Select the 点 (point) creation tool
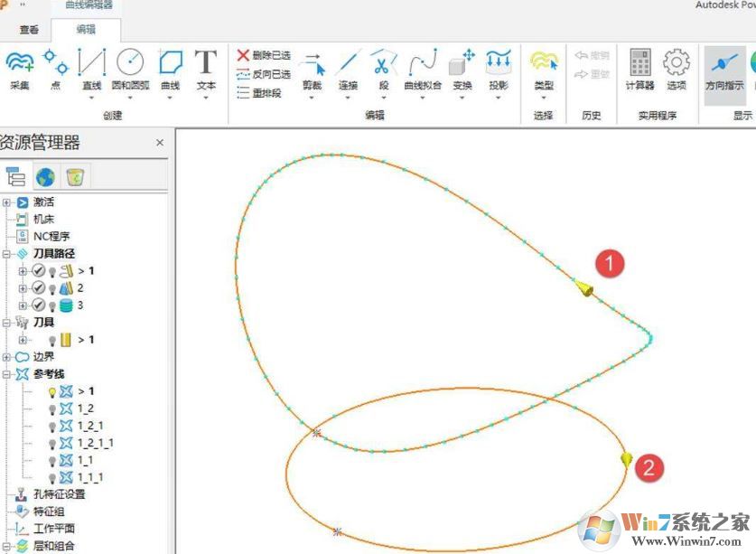Screen dimensions: 756x554 56,69
